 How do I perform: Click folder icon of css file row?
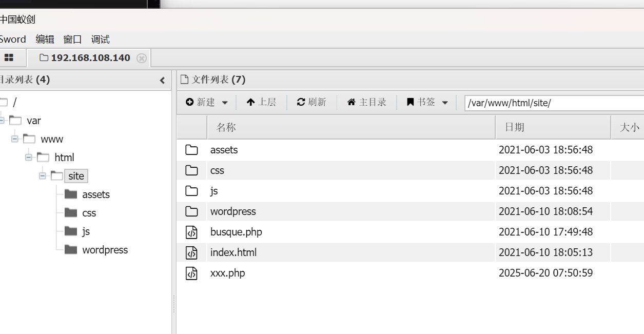[191, 170]
